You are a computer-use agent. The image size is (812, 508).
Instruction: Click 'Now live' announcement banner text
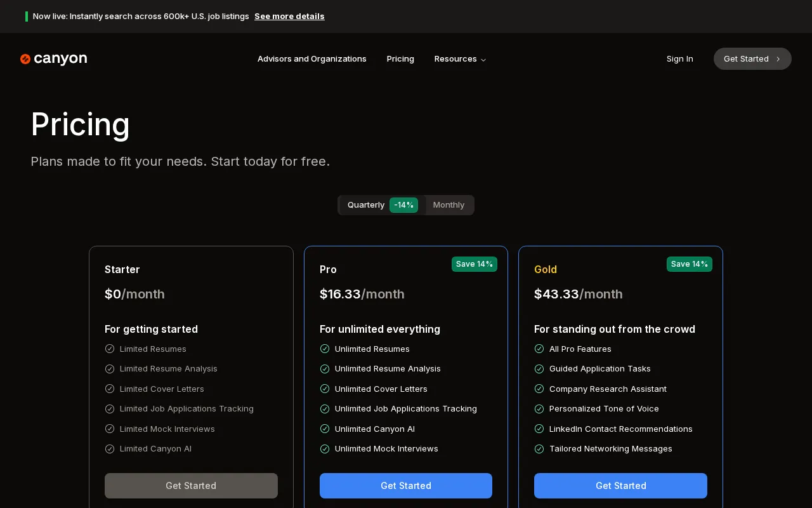(x=141, y=17)
